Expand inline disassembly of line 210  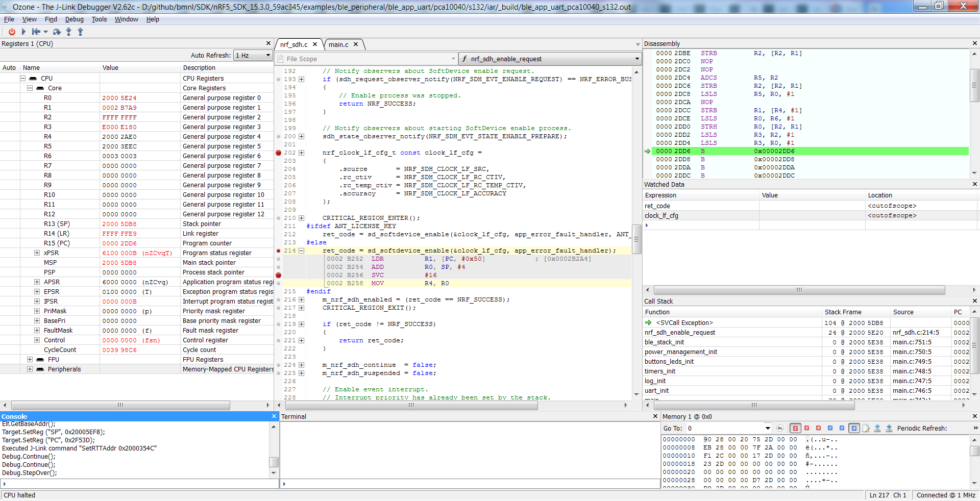301,218
